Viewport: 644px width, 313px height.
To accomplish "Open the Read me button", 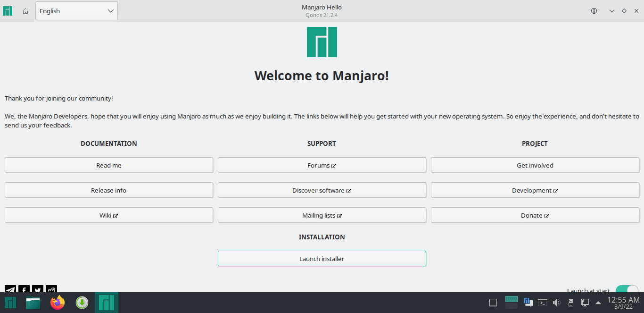I will tap(109, 165).
